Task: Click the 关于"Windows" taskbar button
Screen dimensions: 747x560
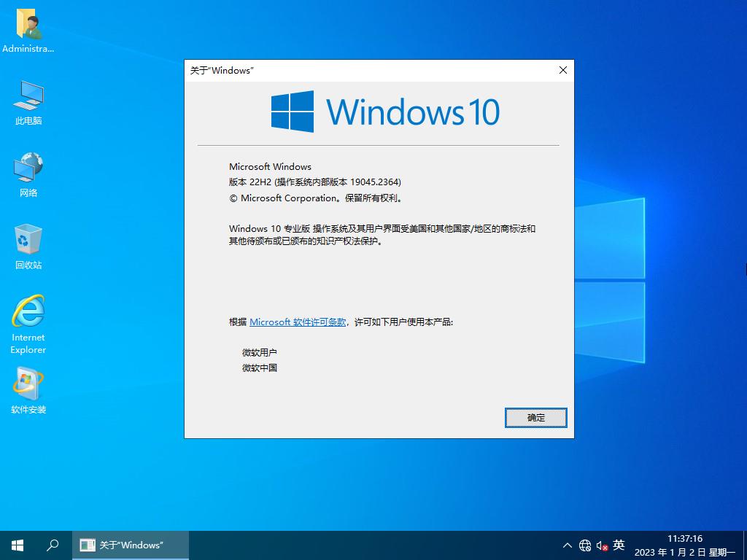Action: click(131, 545)
